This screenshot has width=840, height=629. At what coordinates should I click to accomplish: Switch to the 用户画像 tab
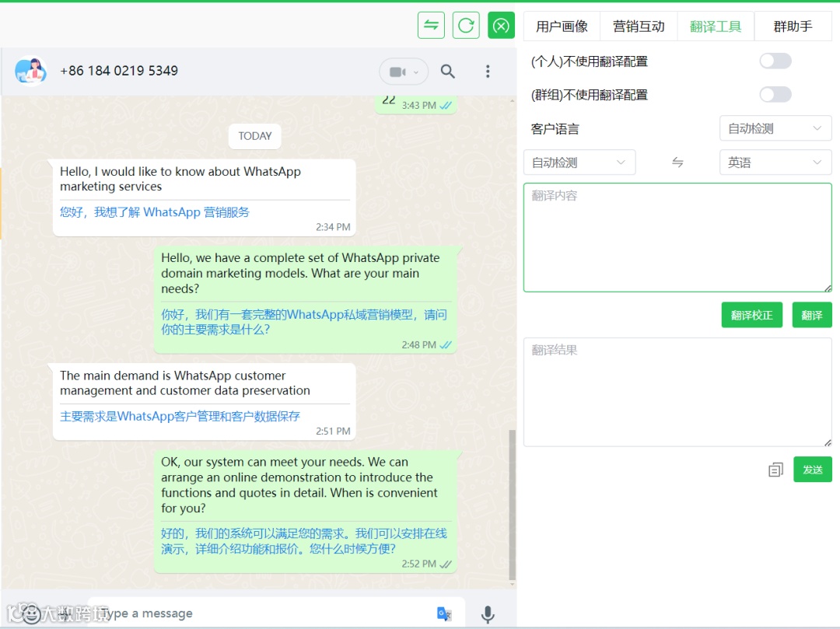click(562, 26)
